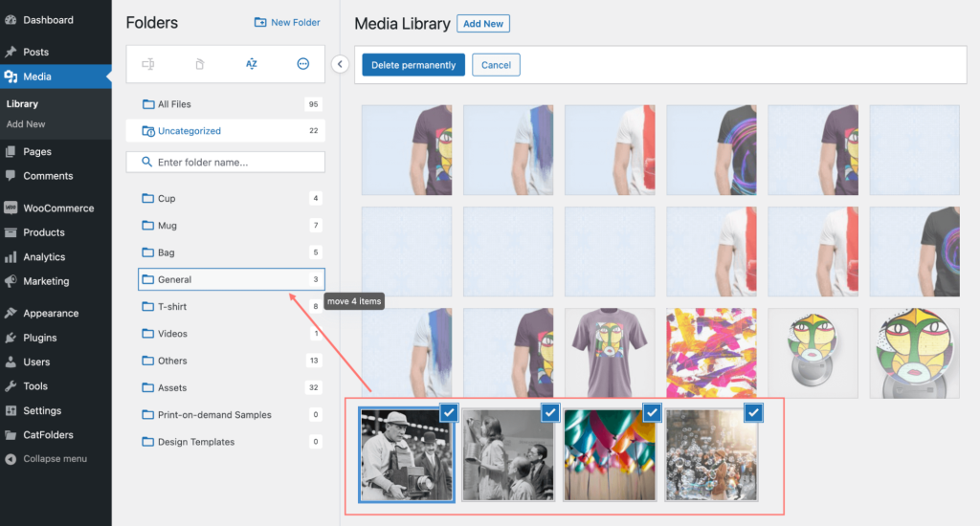Select the purple t-shirt mockup thumbnail

click(x=609, y=353)
